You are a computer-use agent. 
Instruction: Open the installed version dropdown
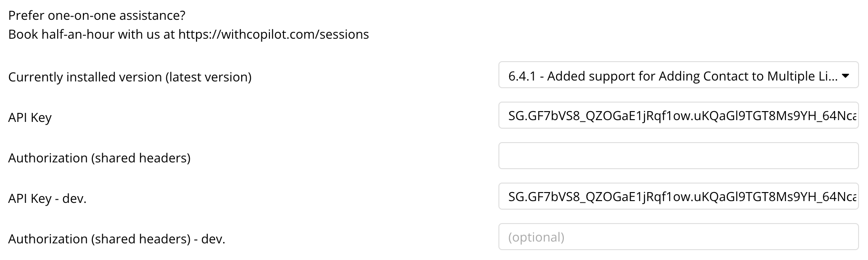pos(678,75)
